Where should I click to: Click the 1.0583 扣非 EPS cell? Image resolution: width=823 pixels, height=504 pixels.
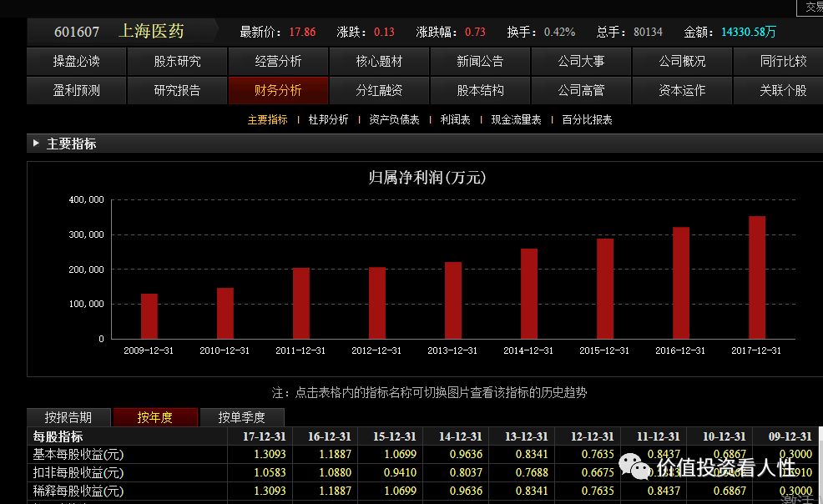click(270, 472)
